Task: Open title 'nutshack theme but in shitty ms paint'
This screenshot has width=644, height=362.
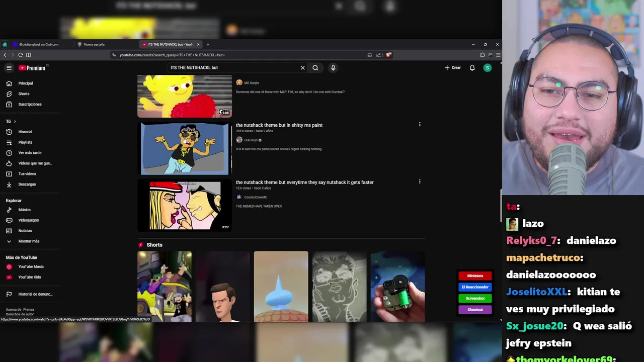Action: (x=279, y=125)
